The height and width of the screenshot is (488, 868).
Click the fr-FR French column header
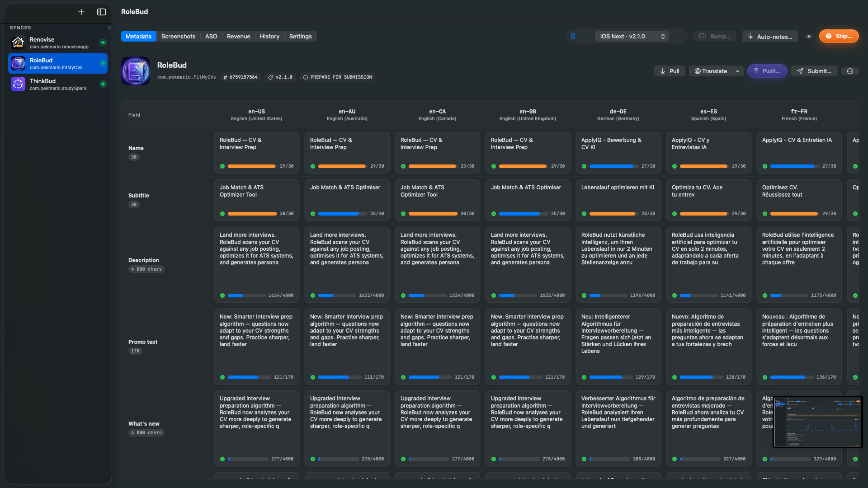click(x=799, y=115)
